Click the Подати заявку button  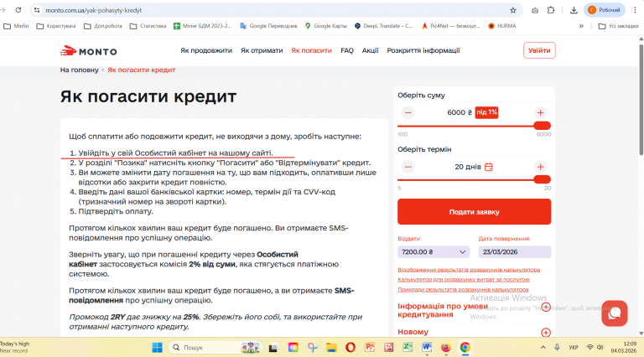(474, 212)
